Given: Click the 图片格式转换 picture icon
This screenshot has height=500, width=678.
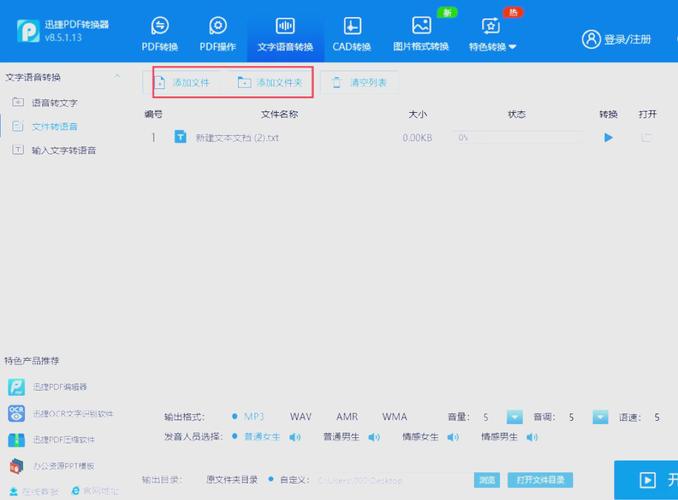Looking at the screenshot, I should coord(422,26).
